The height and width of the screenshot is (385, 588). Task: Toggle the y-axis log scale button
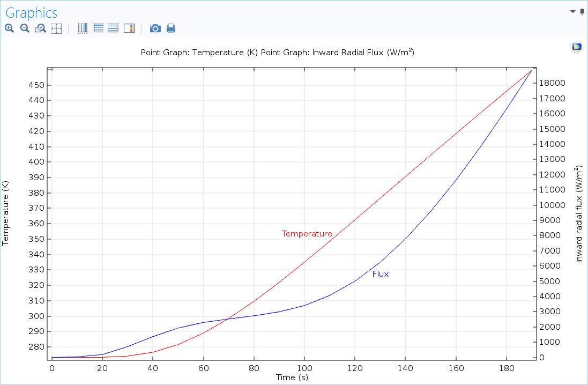[x=98, y=28]
